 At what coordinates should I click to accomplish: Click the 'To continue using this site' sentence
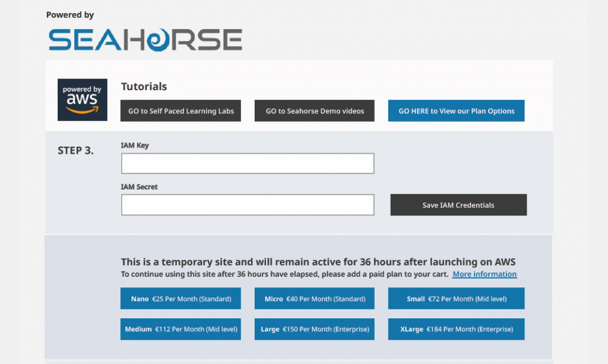point(284,274)
